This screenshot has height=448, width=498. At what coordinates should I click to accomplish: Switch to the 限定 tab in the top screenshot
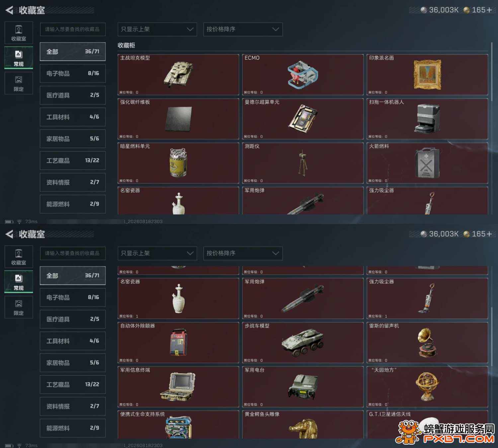[19, 83]
